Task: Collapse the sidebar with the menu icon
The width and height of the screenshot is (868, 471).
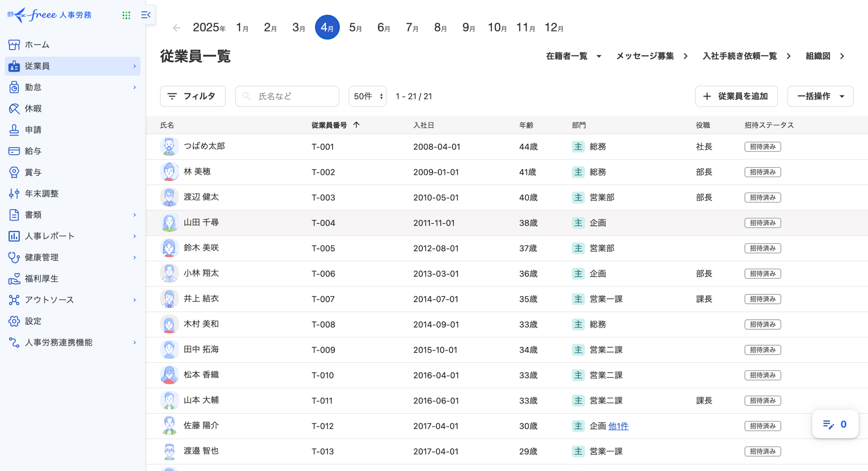Action: point(146,15)
